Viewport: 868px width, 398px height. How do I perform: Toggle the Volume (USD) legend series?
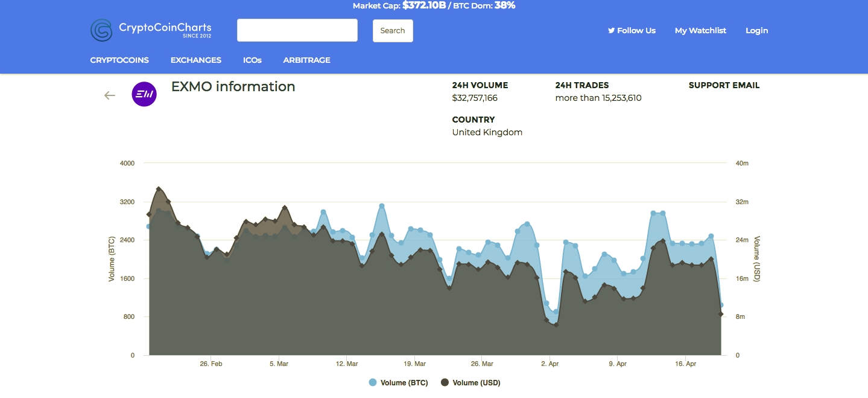point(470,382)
